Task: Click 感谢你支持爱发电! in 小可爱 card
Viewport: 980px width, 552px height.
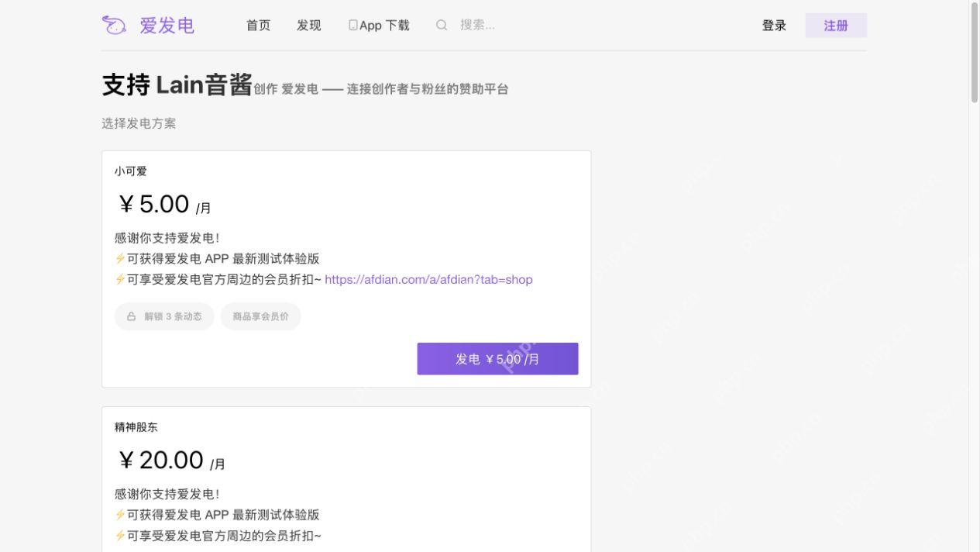Action: click(x=167, y=238)
